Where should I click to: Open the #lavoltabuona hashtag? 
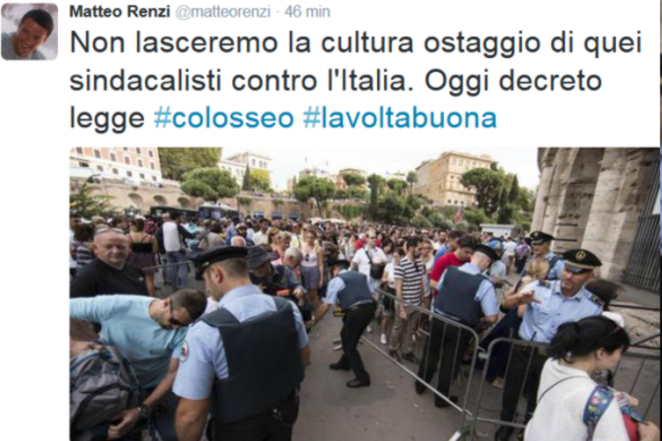400,117
